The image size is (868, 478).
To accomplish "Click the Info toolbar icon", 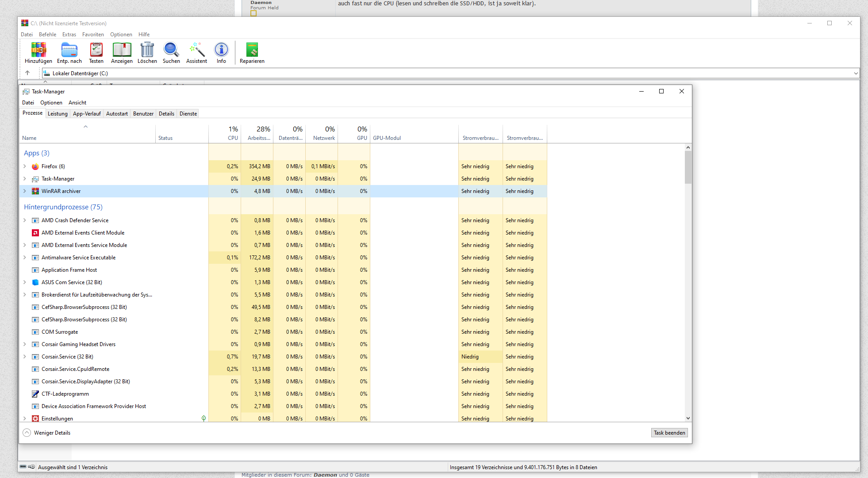I will tap(221, 50).
